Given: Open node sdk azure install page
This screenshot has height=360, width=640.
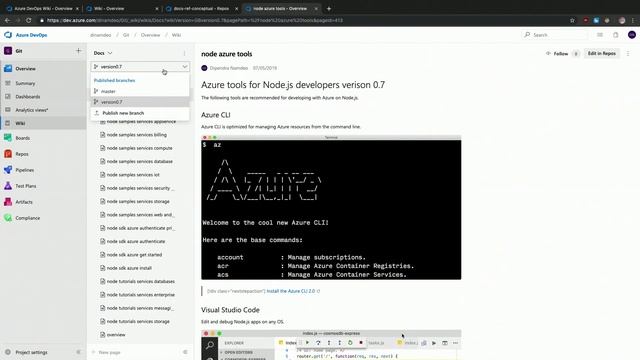Looking at the screenshot, I should pos(129,268).
